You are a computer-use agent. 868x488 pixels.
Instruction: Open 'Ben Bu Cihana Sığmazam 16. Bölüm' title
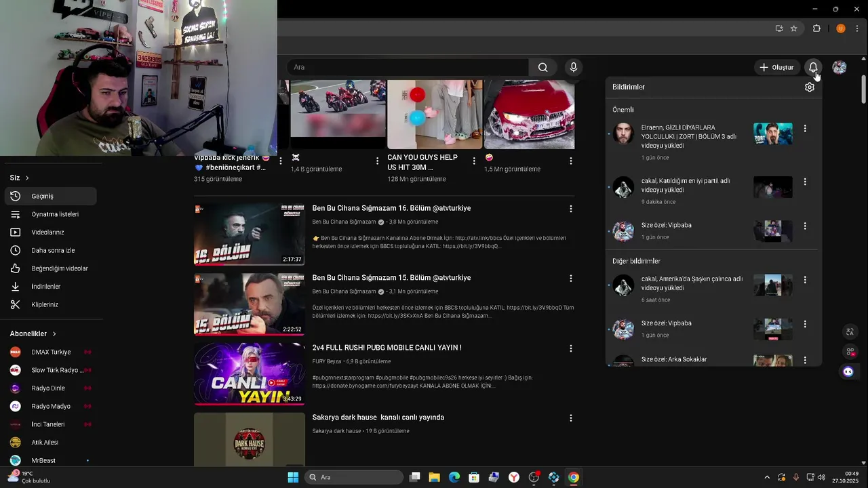click(391, 208)
